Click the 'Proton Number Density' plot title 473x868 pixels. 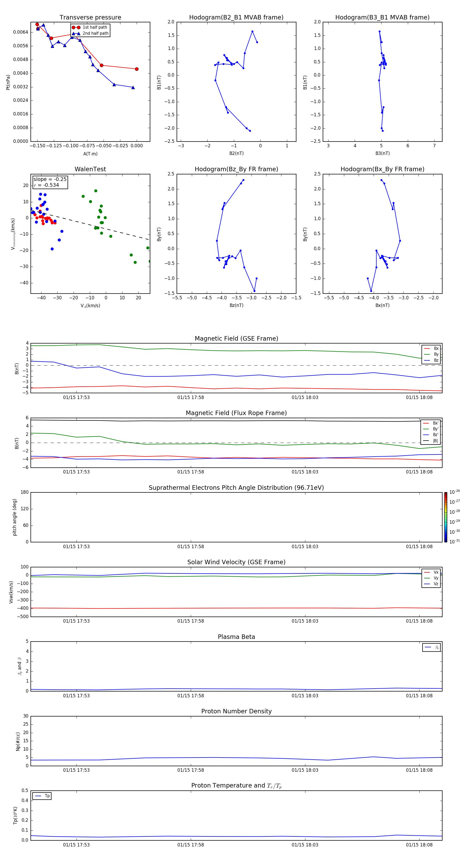click(x=236, y=711)
